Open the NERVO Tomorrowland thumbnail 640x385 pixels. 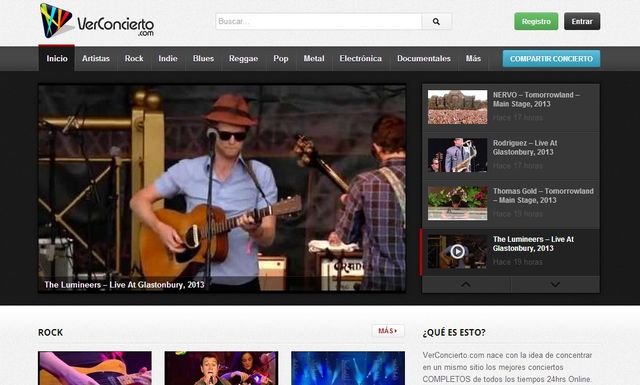457,107
